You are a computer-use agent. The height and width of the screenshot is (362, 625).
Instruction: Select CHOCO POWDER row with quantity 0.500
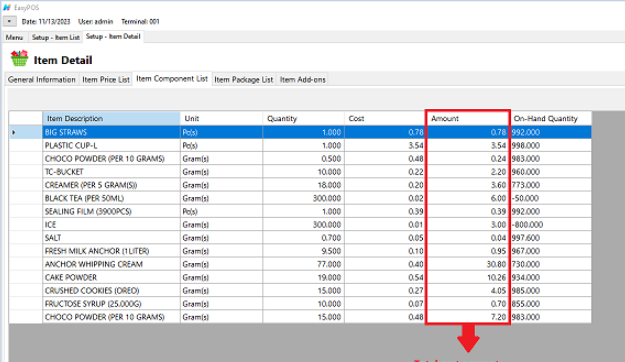click(300, 159)
